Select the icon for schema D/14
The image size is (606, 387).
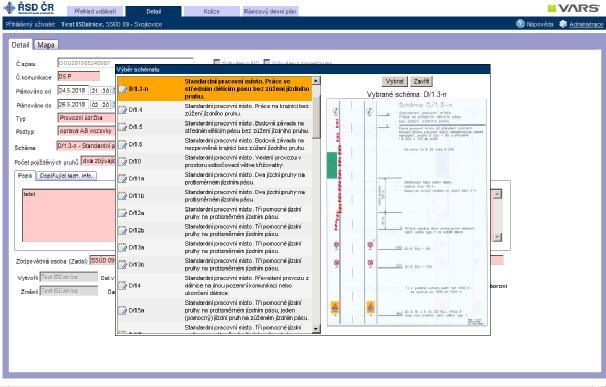[123, 286]
